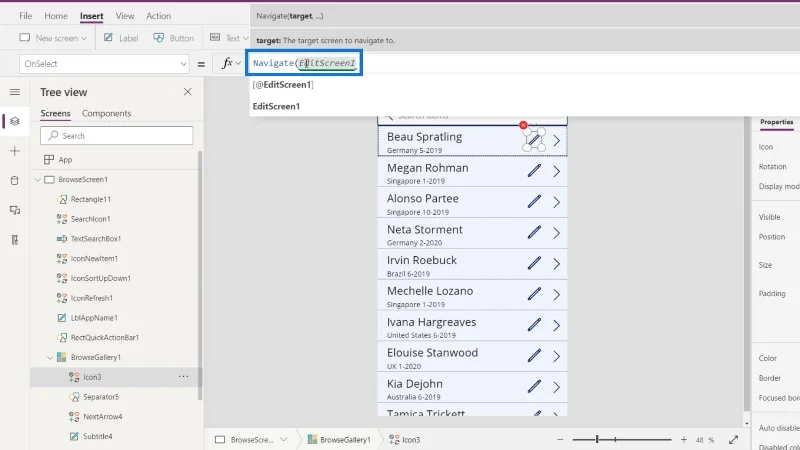Zoom in with the plus button
800x450 pixels.
click(684, 440)
